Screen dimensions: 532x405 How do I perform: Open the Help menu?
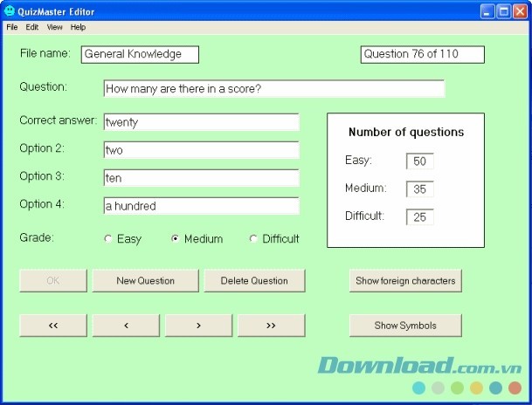coord(79,27)
